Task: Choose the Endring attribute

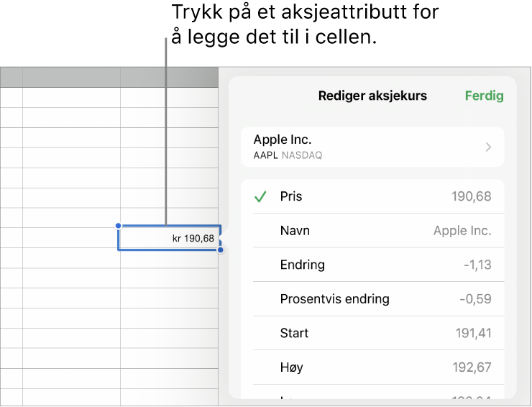Action: coord(372,265)
